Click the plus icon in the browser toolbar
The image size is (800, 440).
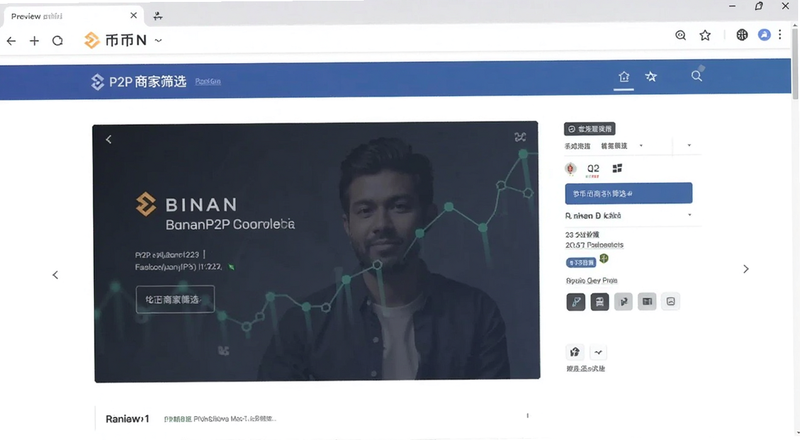coord(34,41)
